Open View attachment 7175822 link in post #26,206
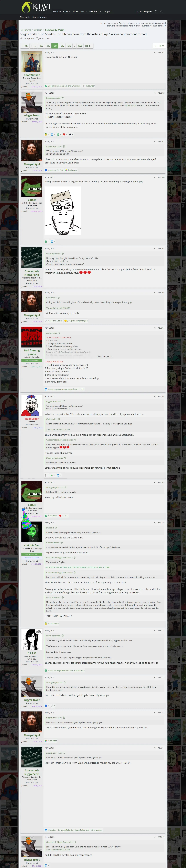The height and width of the screenshot is (868, 186). tap(58, 308)
